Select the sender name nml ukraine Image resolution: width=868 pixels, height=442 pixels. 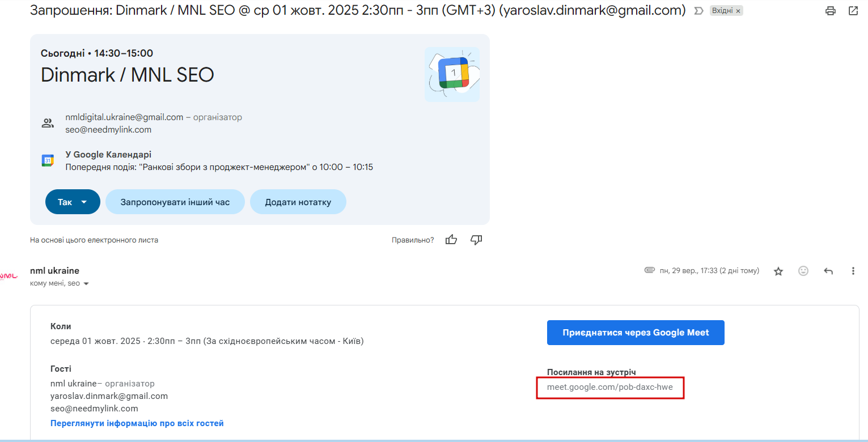[x=54, y=271]
